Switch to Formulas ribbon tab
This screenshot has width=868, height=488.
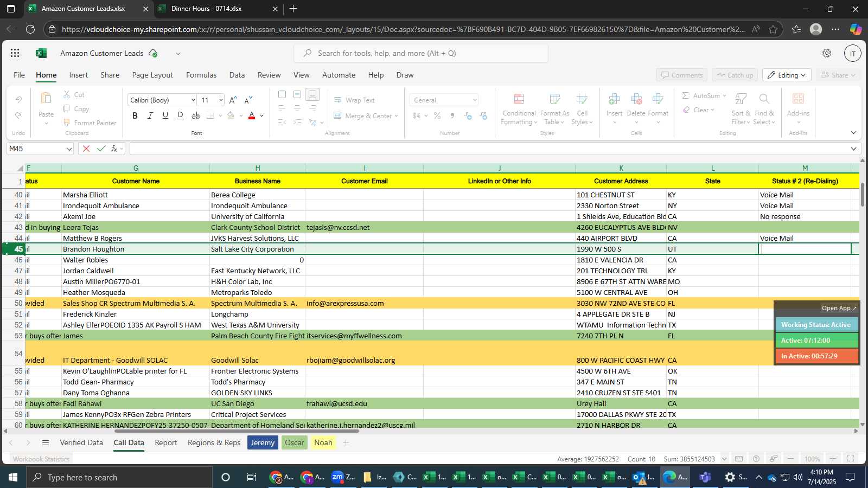coord(201,75)
